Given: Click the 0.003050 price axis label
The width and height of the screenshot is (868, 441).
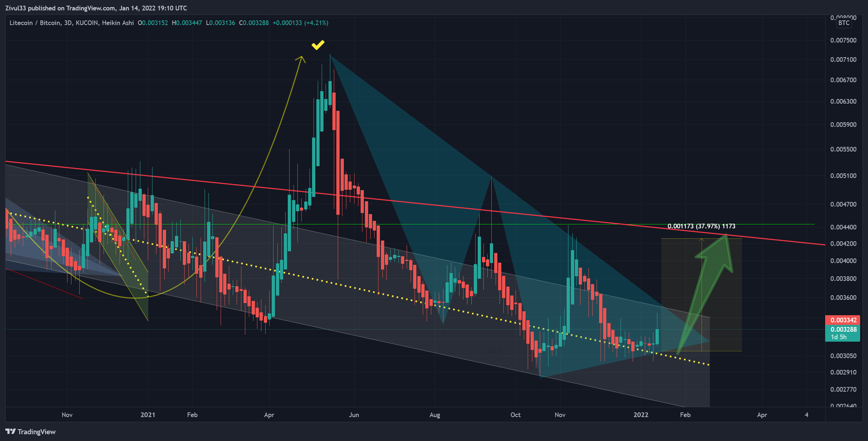Looking at the screenshot, I should (x=843, y=356).
